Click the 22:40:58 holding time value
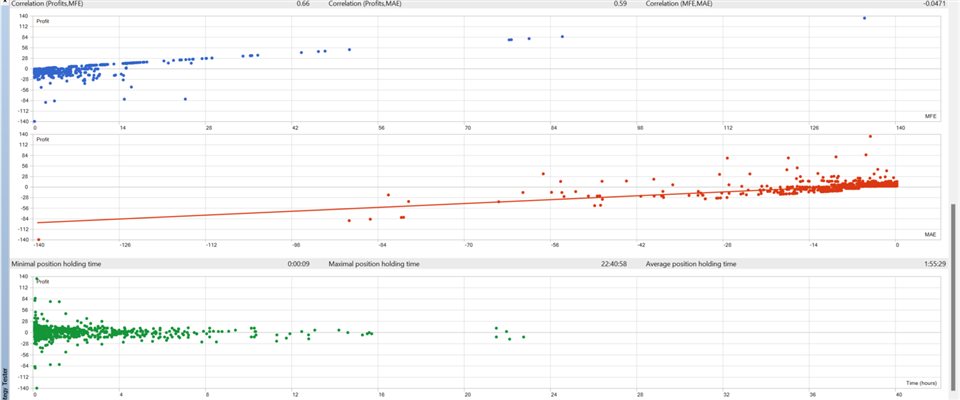Screen dimensions: 960x400 [x=614, y=264]
